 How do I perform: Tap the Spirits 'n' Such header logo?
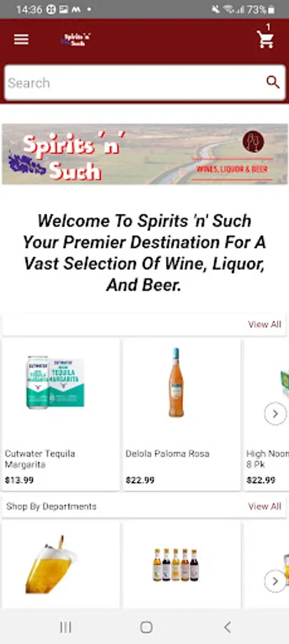tap(76, 39)
